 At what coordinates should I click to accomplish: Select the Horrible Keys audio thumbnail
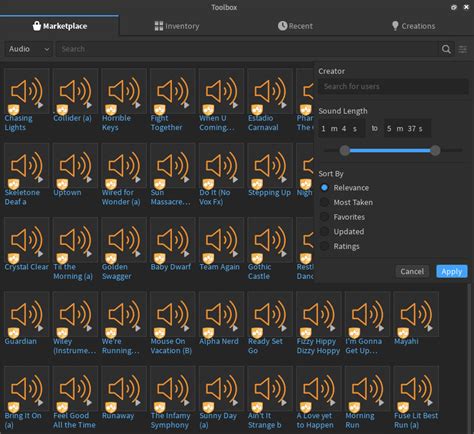coord(124,91)
